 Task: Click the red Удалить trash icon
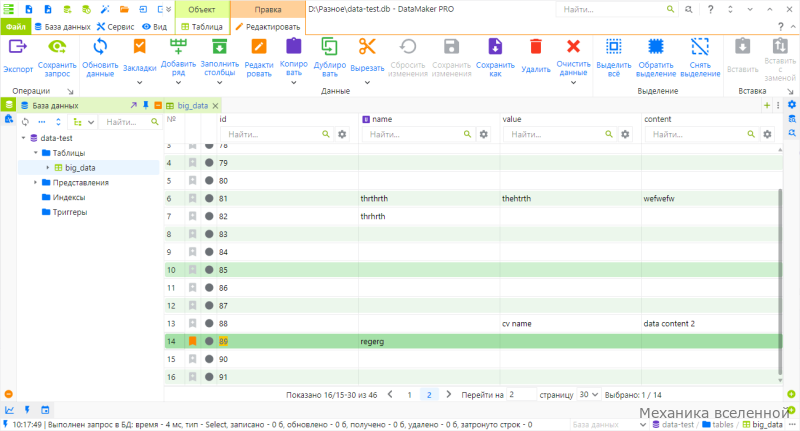click(535, 46)
